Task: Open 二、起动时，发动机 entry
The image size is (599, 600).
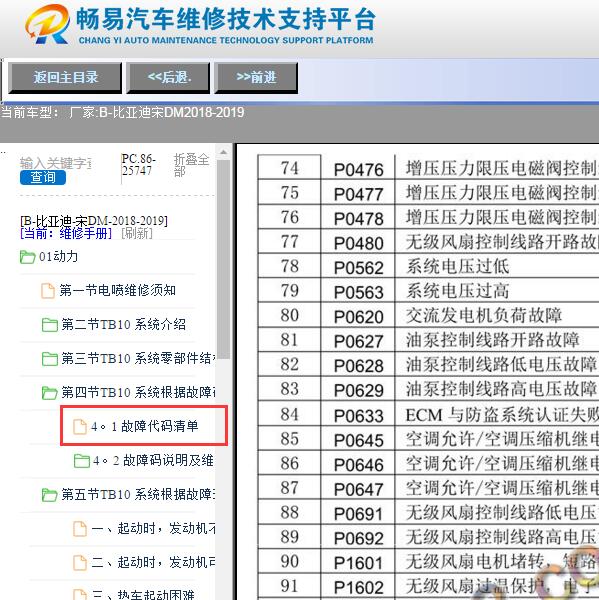Action: coord(153,562)
